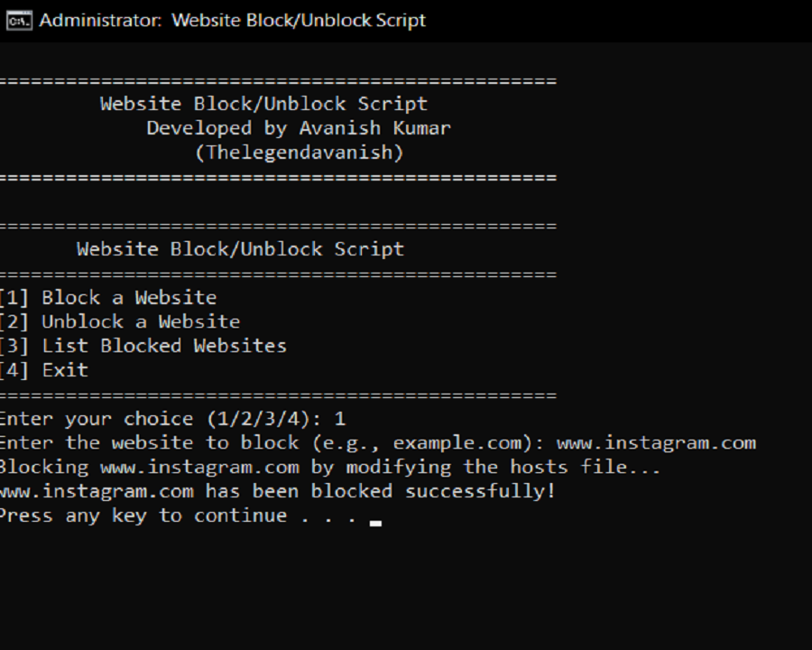Click typed "www.instagram.com" ending the website prompt line
Viewport: 812px width, 650px height.
click(656, 443)
